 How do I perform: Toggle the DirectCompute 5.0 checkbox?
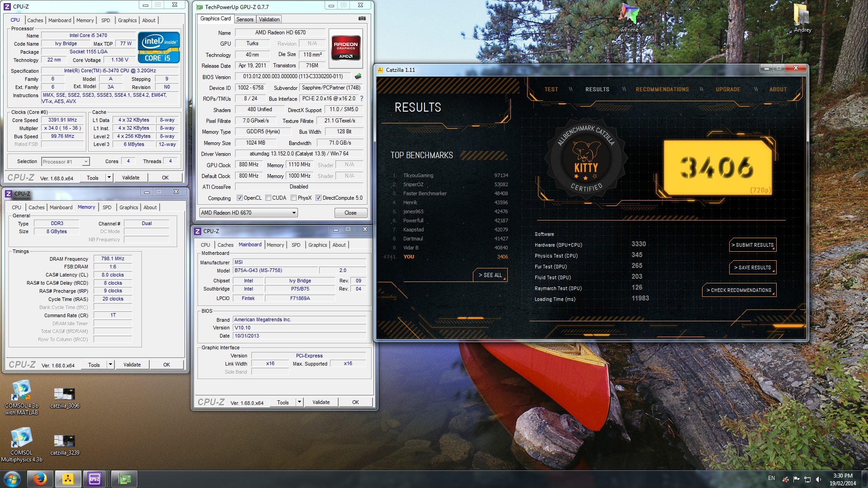(318, 198)
